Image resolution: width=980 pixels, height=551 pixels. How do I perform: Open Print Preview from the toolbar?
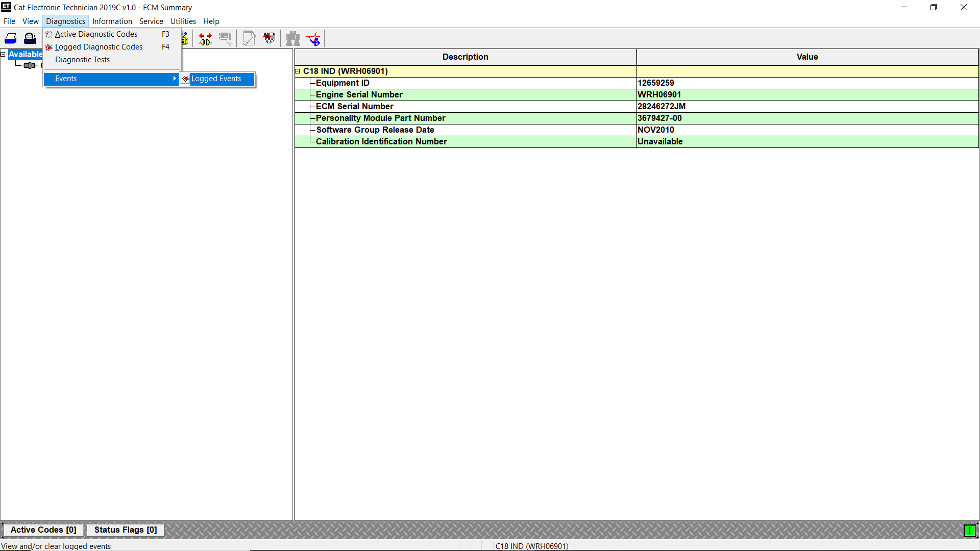(x=30, y=38)
